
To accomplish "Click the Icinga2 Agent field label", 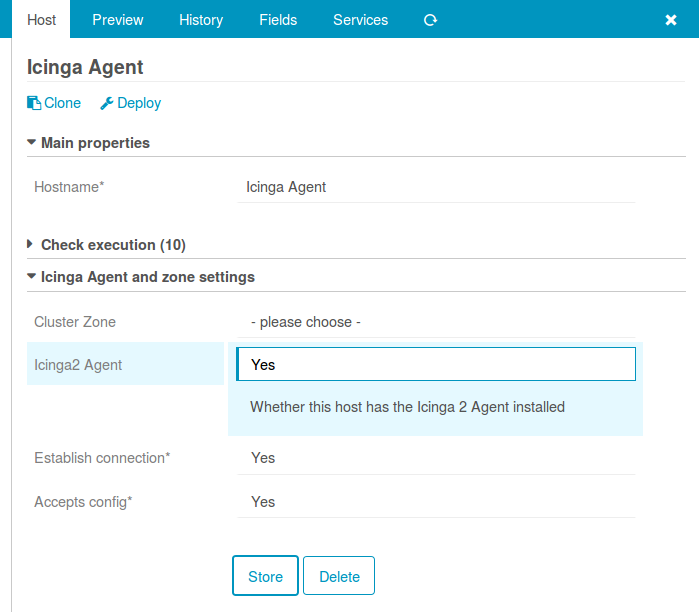I will (78, 365).
